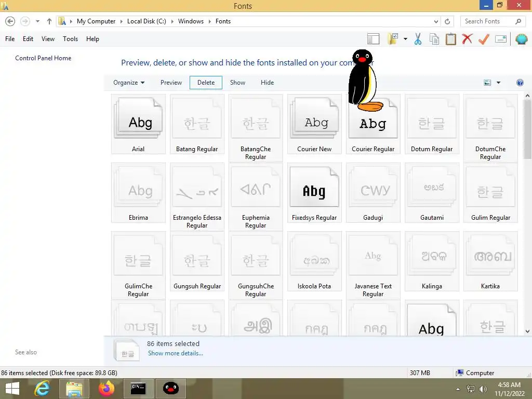Launch Firefox from taskbar
This screenshot has width=532, height=399.
[106, 389]
